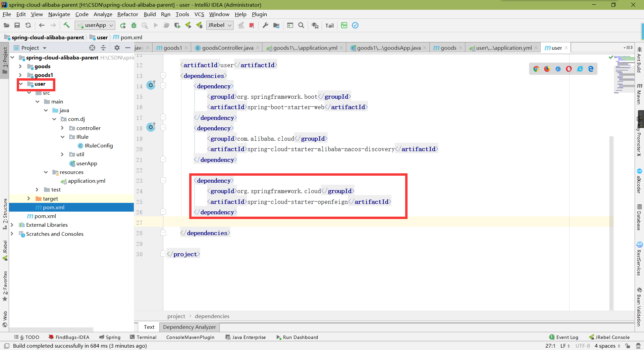Click the red Stop icon
Screen dimensions: 644x350
252,25
